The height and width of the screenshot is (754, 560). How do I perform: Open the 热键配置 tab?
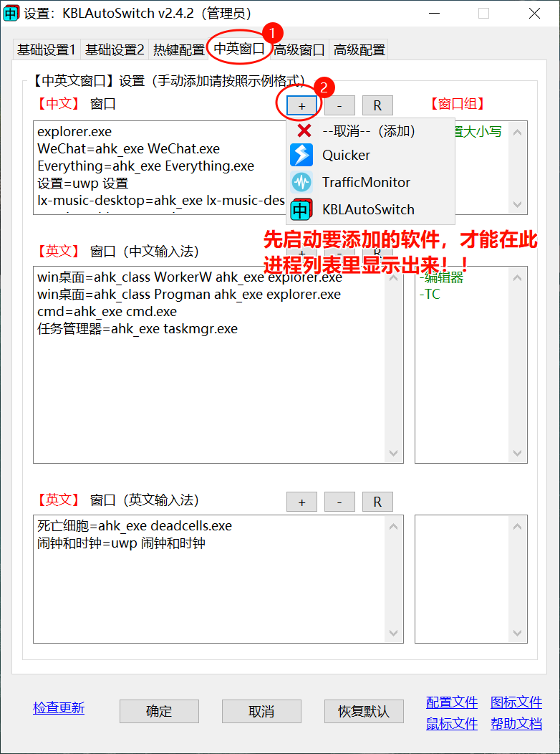click(x=178, y=49)
